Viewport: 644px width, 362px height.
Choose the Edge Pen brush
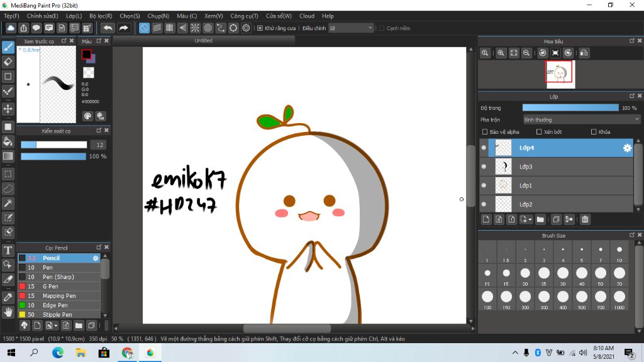click(59, 305)
